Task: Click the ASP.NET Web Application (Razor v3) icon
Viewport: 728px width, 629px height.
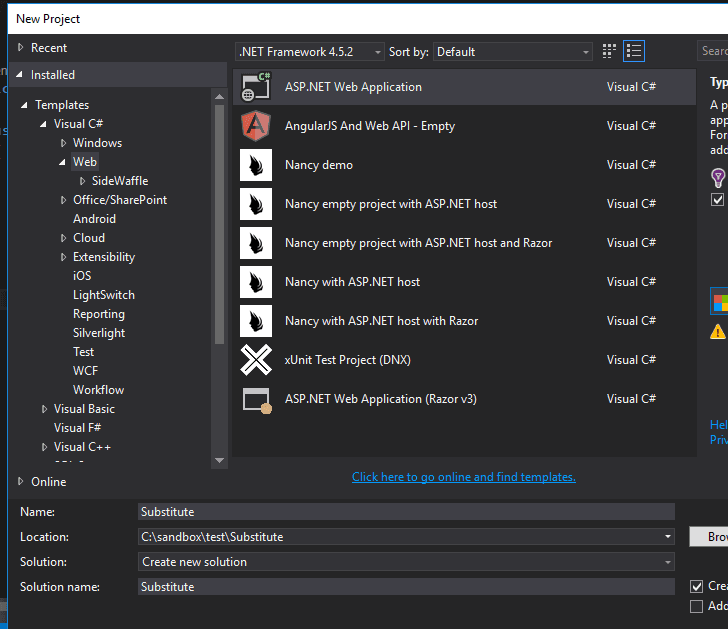Action: [257, 400]
